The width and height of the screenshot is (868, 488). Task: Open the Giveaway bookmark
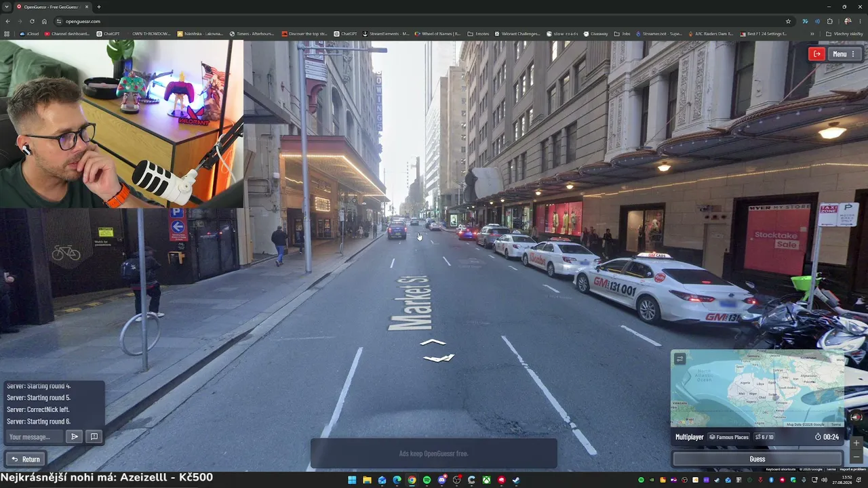595,33
